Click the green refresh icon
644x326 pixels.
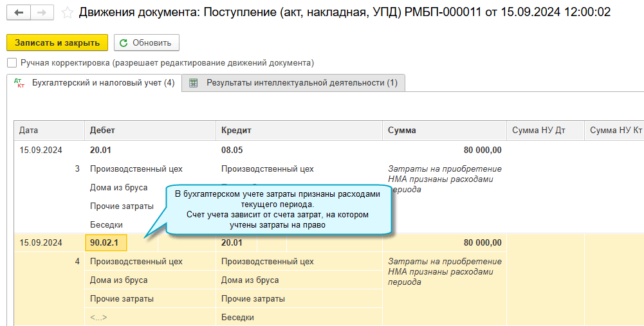pos(124,43)
